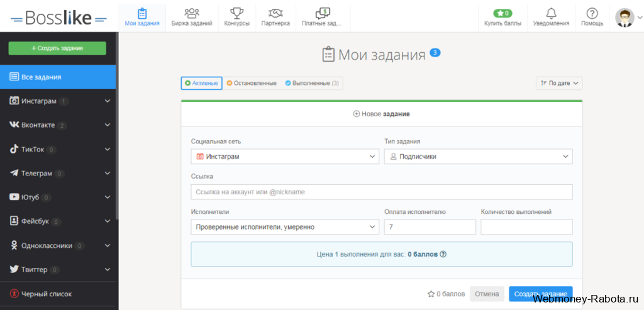Click the Telegram paper plane icon
This screenshot has width=644, height=310.
tap(14, 174)
